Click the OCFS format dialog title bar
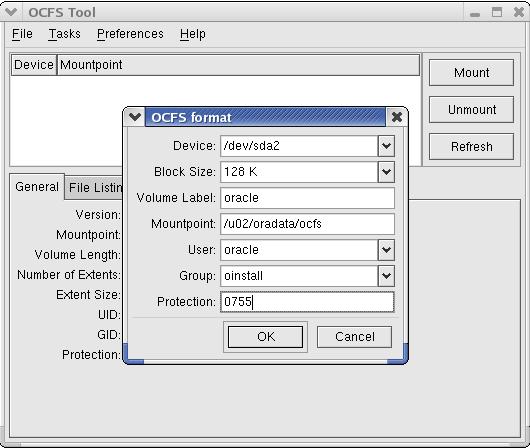 coord(265,117)
